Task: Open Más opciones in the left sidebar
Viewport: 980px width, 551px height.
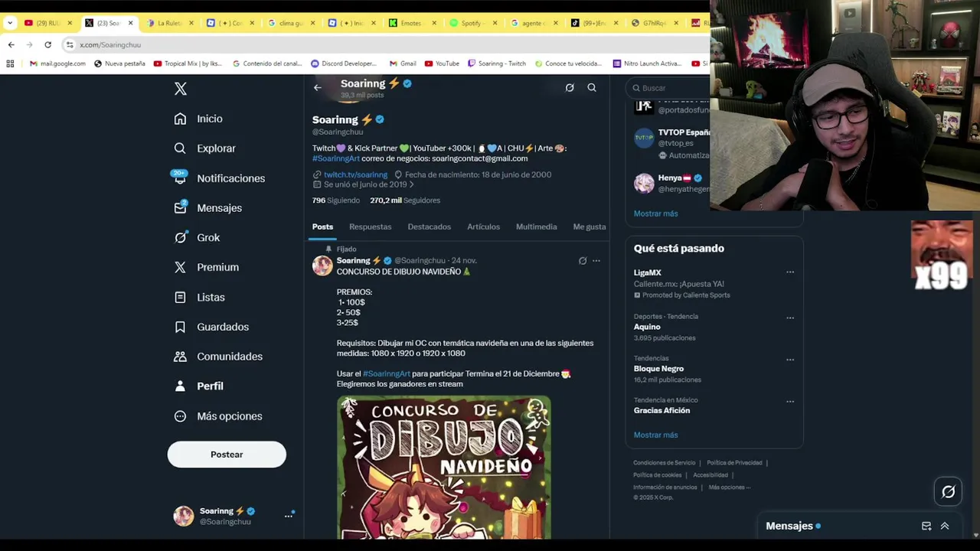Action: coord(218,416)
